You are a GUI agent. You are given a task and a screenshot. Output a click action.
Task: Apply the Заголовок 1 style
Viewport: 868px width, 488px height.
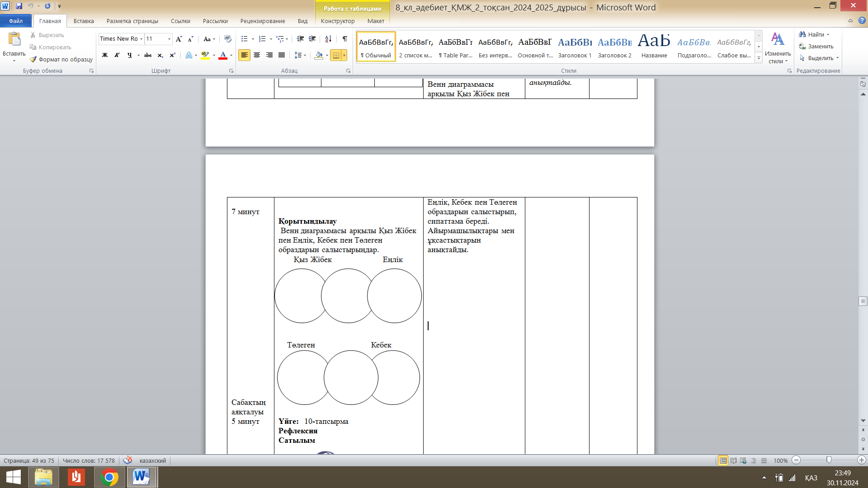[575, 47]
